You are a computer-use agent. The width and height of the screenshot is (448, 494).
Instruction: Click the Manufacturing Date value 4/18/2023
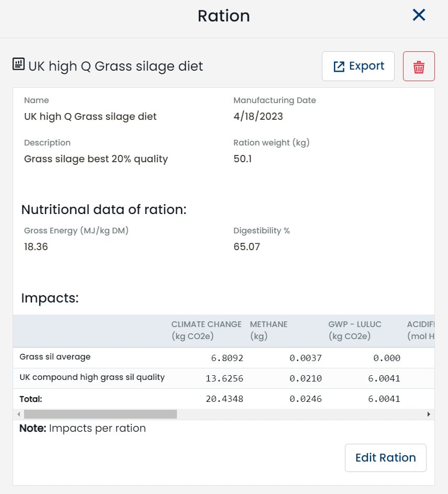tap(258, 117)
